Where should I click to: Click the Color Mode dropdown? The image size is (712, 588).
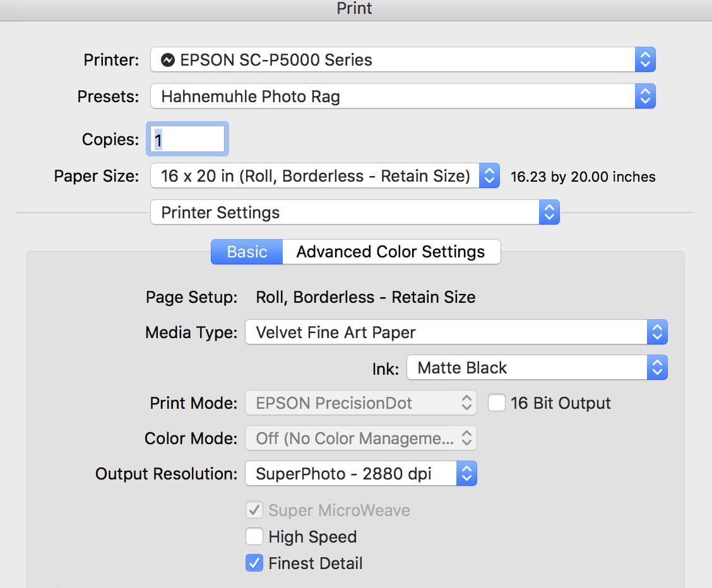click(360, 438)
